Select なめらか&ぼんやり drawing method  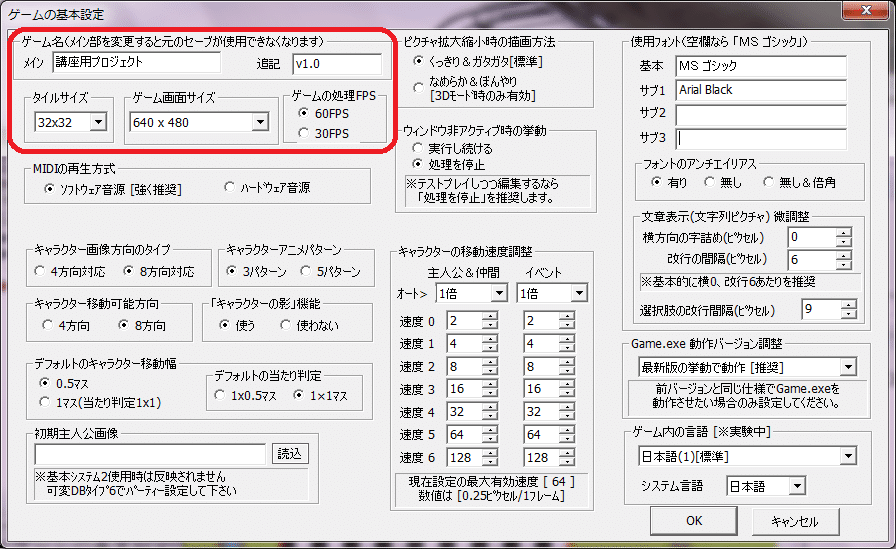(x=419, y=87)
